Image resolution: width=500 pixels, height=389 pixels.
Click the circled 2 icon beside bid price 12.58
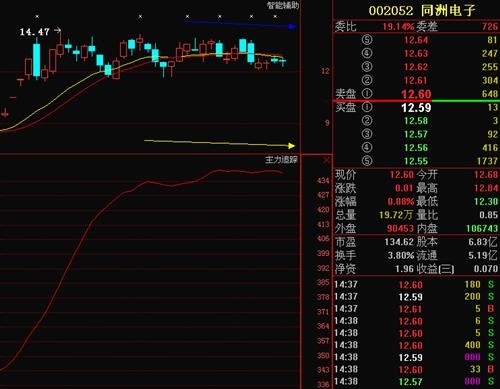tap(367, 121)
